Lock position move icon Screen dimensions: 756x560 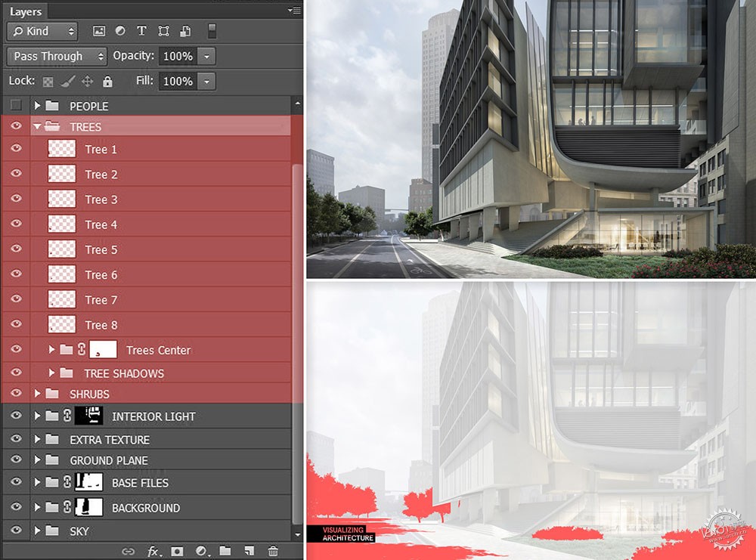coord(87,82)
